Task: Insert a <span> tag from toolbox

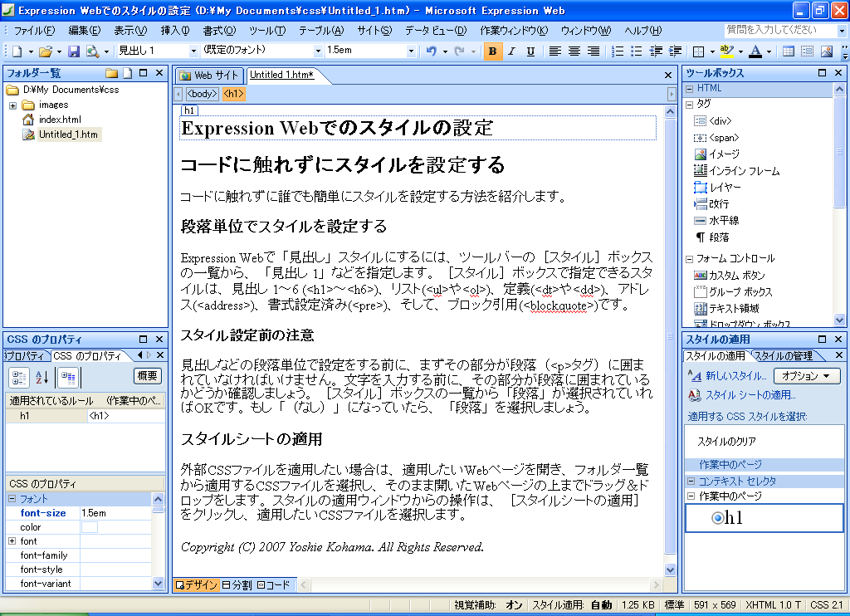Action: [x=716, y=138]
